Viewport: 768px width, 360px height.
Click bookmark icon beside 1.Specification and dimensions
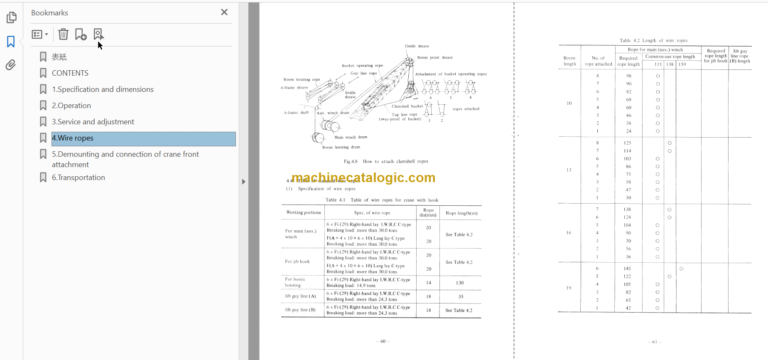click(43, 89)
